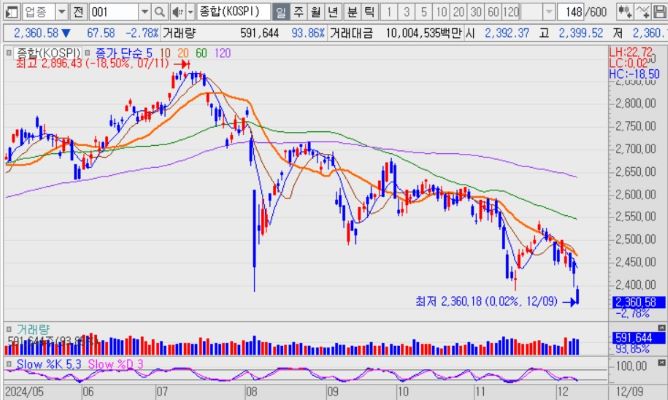Click the chart tools icon beside the 148/600 field

[625, 12]
